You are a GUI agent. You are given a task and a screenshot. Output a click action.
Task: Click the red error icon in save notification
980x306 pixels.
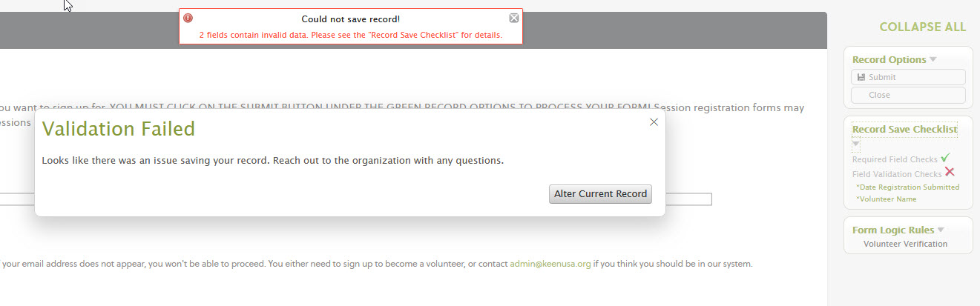(188, 19)
